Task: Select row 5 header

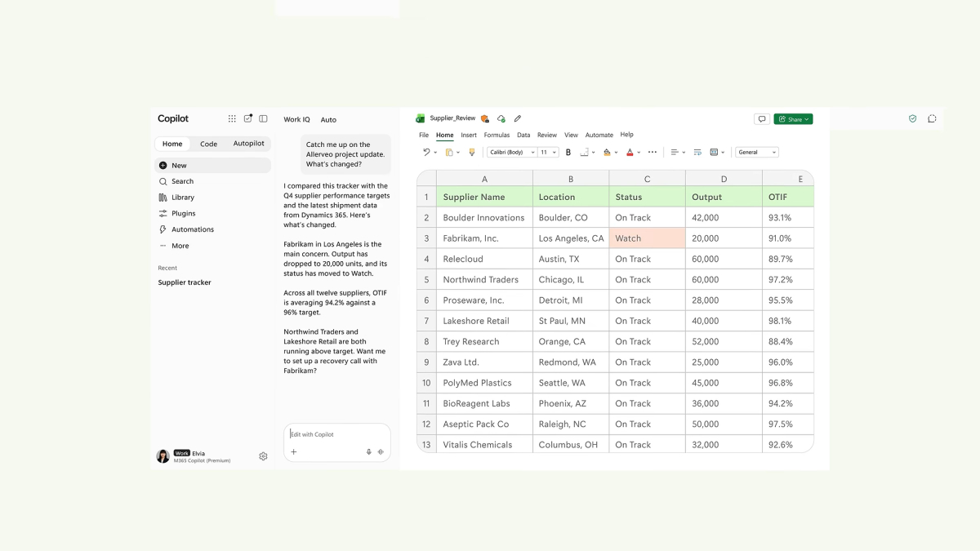Action: [426, 279]
